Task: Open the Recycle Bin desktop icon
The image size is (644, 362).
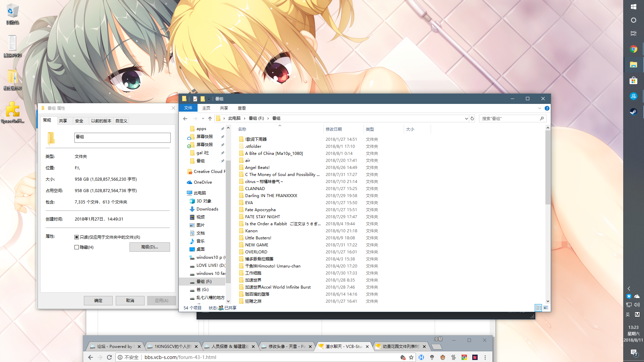Action: 12,14
